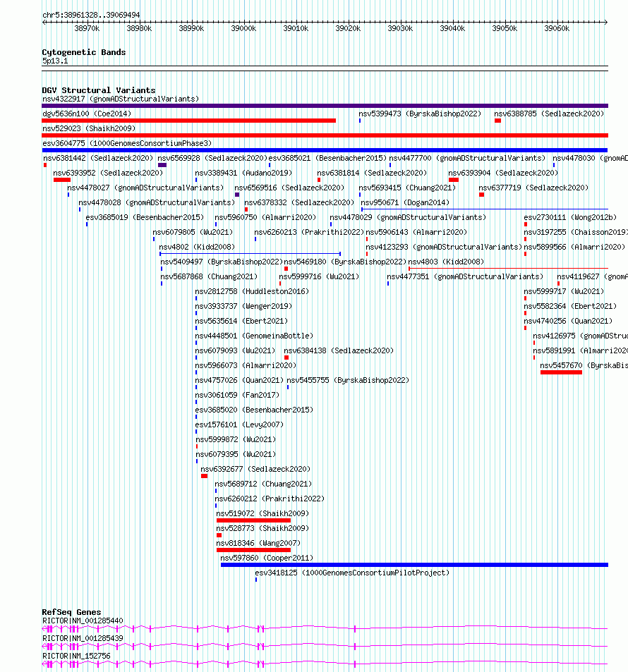Click nsv6377719 (Sedlazeck2020) label
Screen dimensions: 628x672
coord(533,188)
